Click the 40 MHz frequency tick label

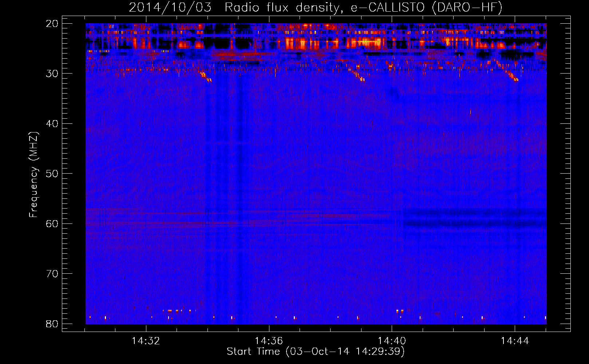tap(52, 124)
